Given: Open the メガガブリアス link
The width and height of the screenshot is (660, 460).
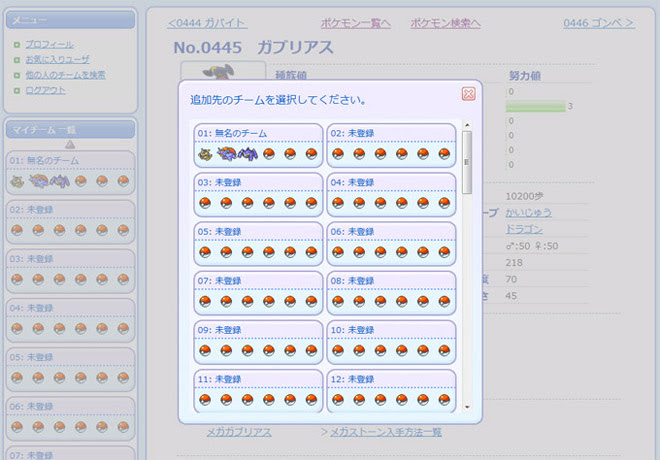Looking at the screenshot, I should (239, 432).
